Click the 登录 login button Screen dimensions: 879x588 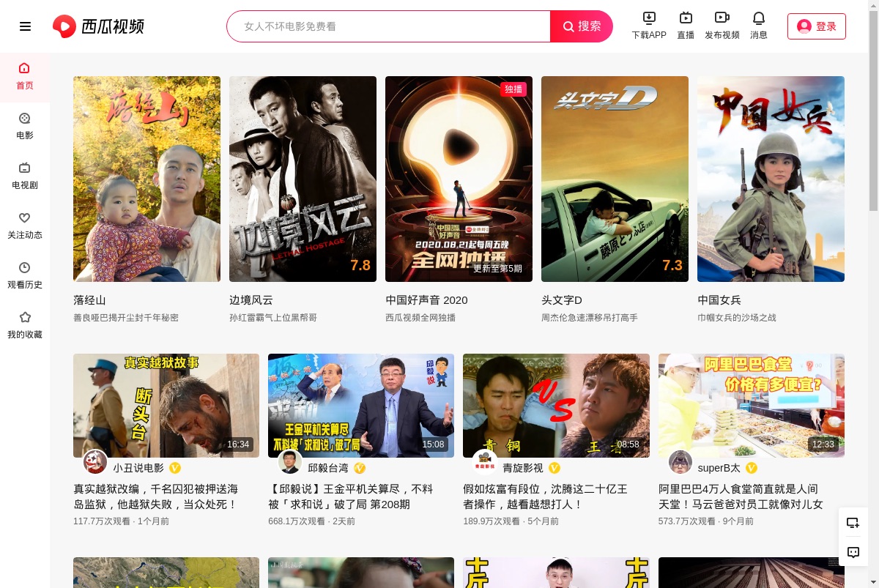click(x=817, y=26)
